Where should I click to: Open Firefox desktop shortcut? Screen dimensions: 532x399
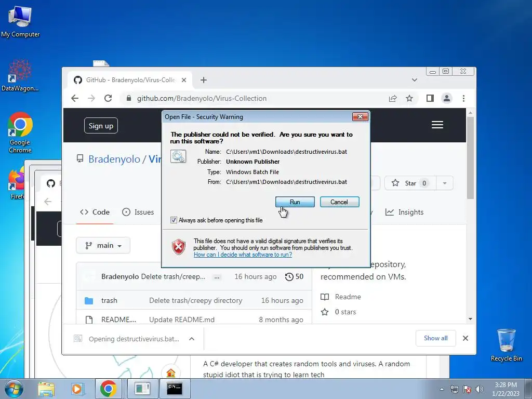click(x=16, y=183)
